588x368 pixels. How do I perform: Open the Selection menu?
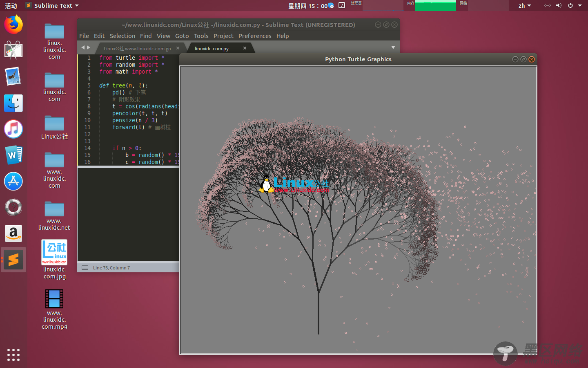click(x=122, y=36)
